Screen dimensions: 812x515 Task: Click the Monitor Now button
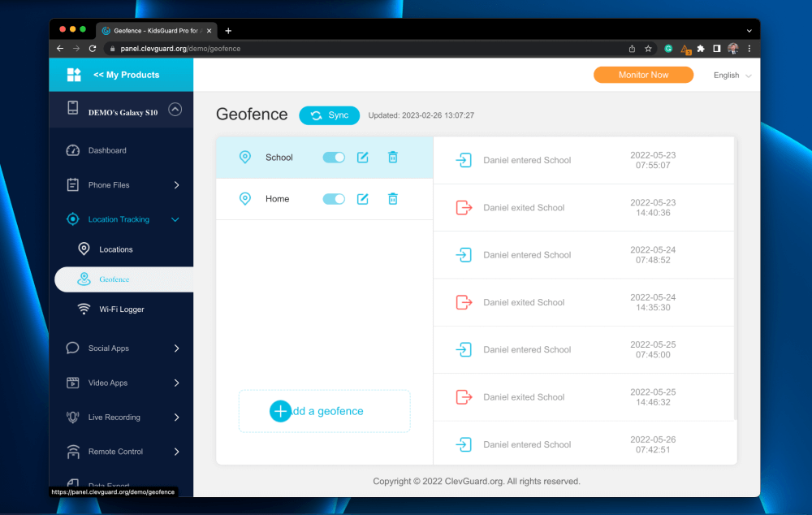[643, 75]
